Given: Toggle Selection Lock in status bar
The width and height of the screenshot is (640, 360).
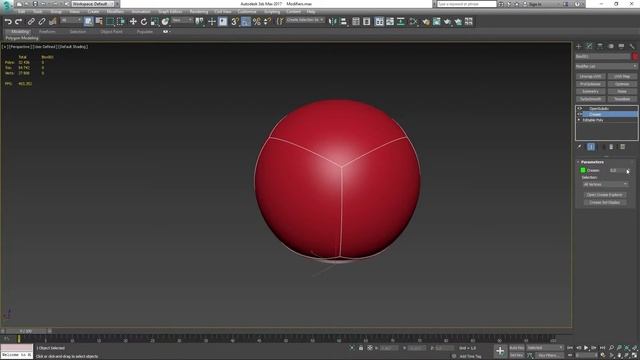Looking at the screenshot, I should (x=361, y=348).
